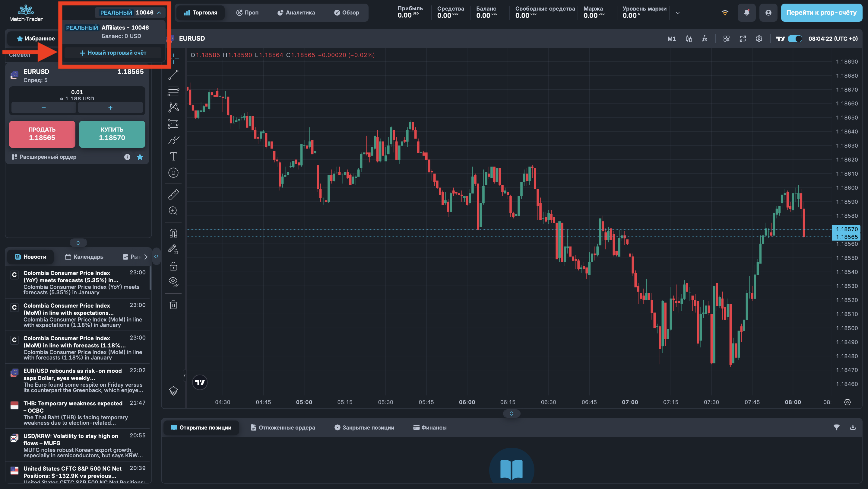This screenshot has width=868, height=489.
Task: Click the fullscreen chart icon
Action: click(743, 39)
